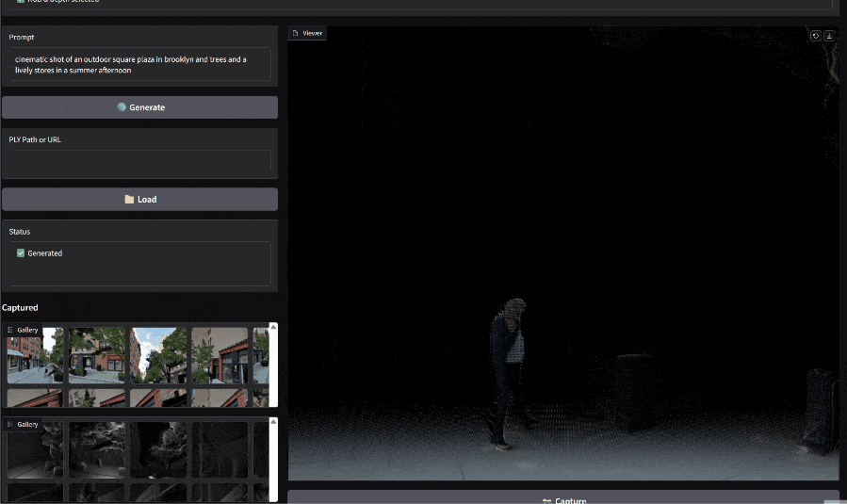Click the folder icon on the Load button
Image resolution: width=847 pixels, height=504 pixels.
tap(129, 200)
